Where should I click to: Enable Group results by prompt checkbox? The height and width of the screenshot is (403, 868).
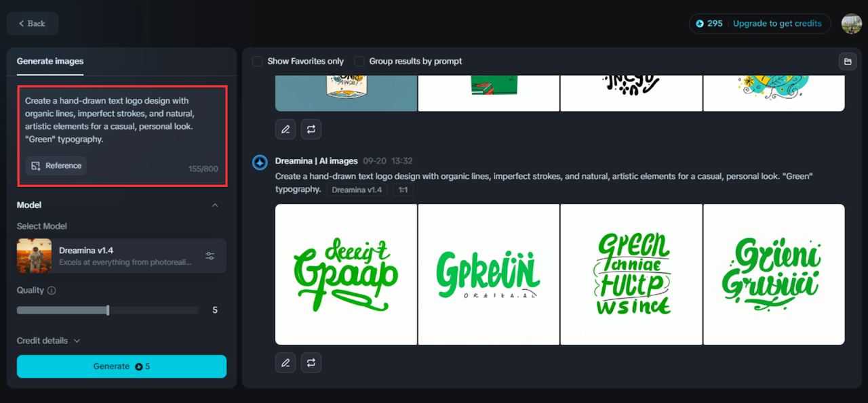tap(359, 62)
